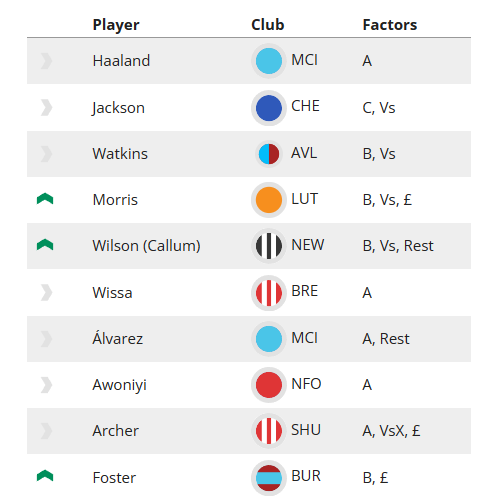This screenshot has height=501, width=478.
Task: Click the Newcastle striped badge icon
Action: tap(269, 246)
